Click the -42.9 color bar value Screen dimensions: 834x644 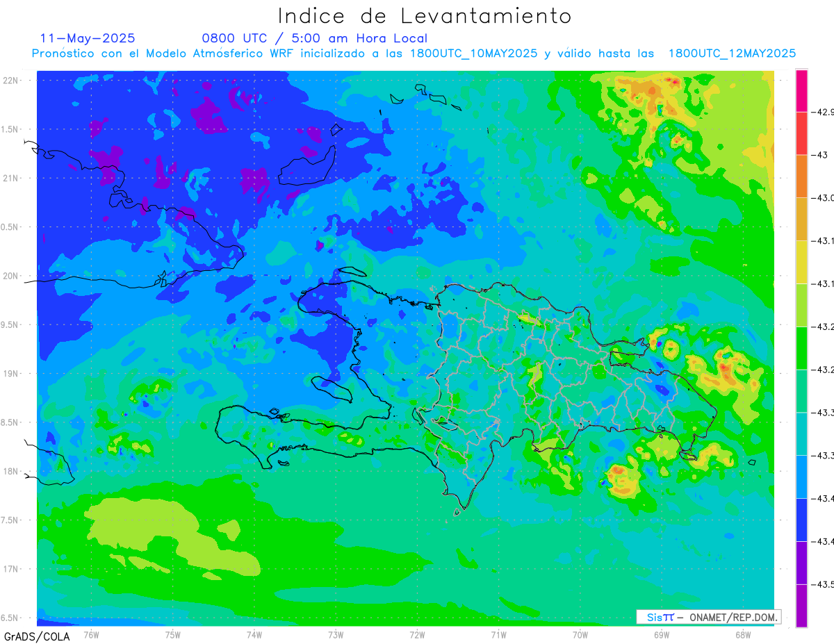pos(824,112)
